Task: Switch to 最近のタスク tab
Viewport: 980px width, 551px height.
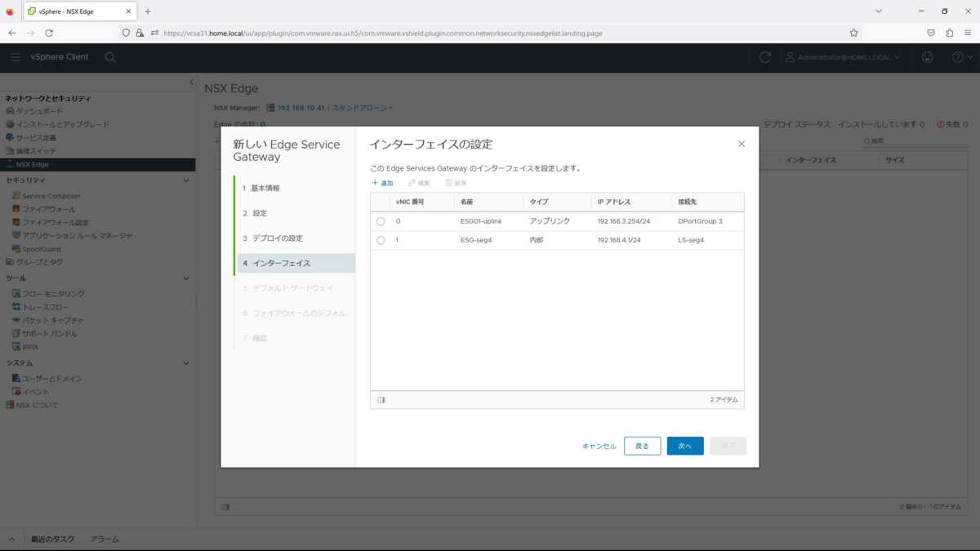Action: click(x=52, y=540)
